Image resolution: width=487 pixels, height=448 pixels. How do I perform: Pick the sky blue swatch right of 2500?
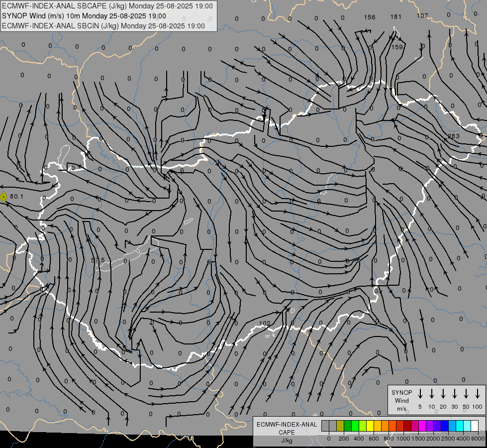coord(452,426)
